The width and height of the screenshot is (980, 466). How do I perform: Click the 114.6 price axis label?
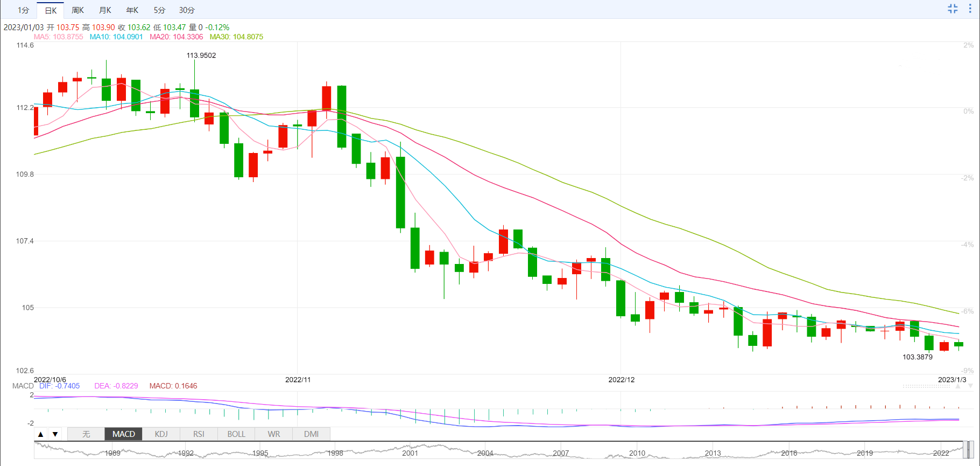point(25,45)
